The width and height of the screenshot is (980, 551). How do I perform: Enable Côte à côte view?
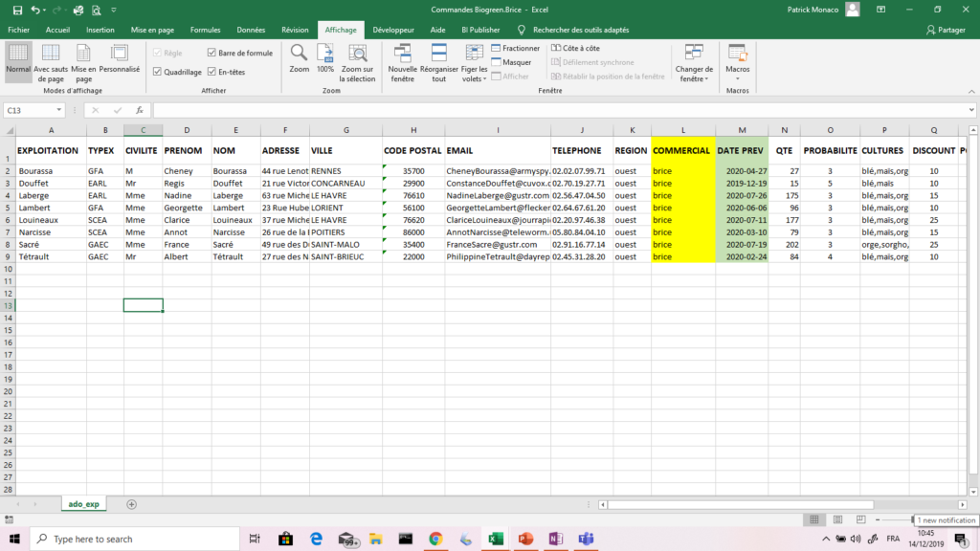click(575, 48)
